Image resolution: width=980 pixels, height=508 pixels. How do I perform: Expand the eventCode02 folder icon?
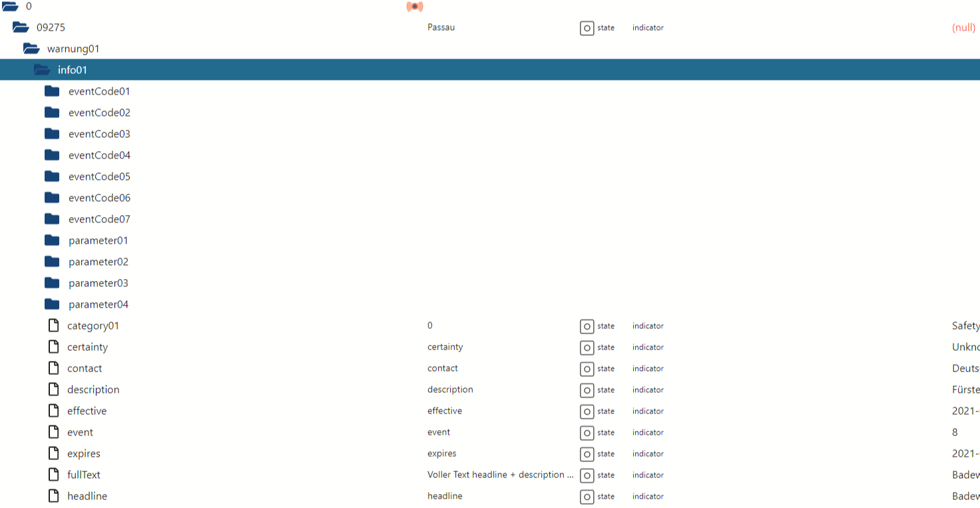click(x=52, y=113)
